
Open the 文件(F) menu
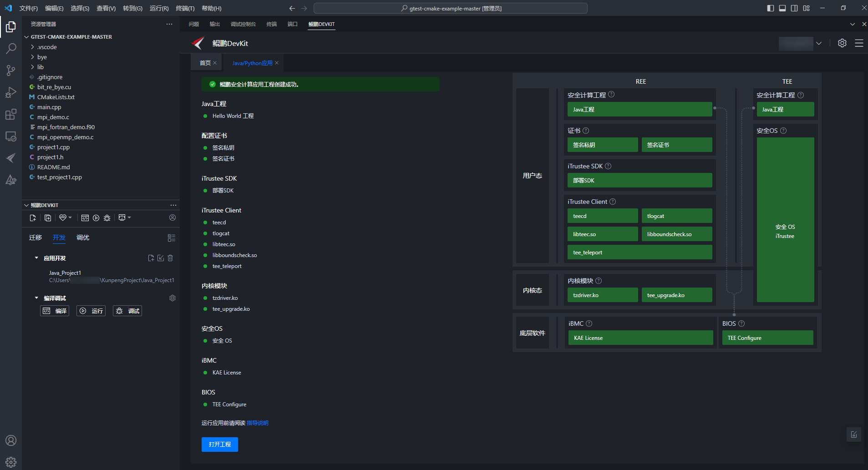pyautogui.click(x=29, y=8)
